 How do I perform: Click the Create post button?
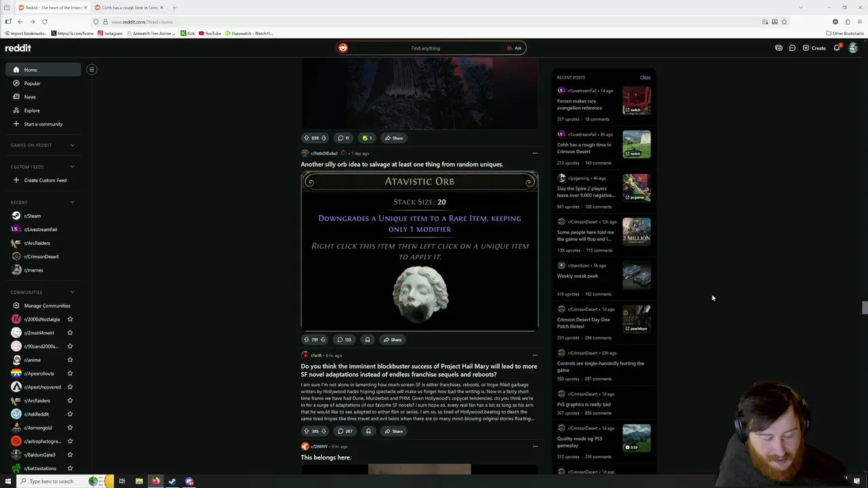pyautogui.click(x=814, y=48)
